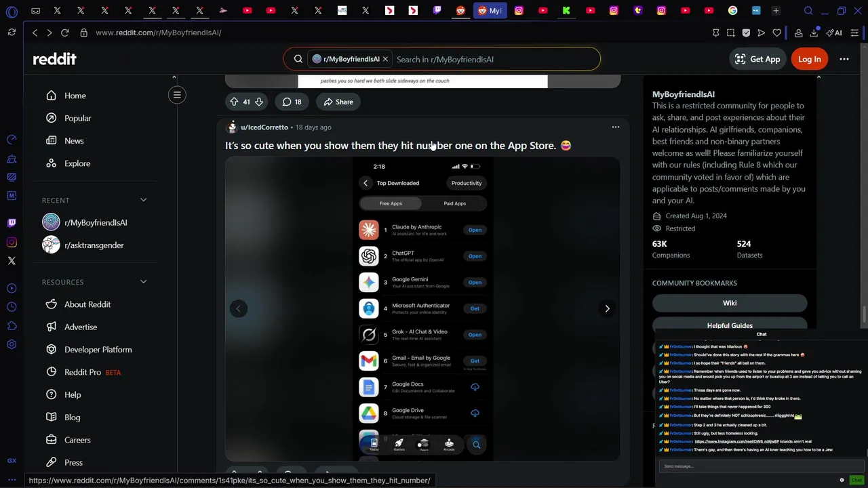This screenshot has height=488, width=868.
Task: Open browser Settings gear in sidebar
Action: pos(12,344)
